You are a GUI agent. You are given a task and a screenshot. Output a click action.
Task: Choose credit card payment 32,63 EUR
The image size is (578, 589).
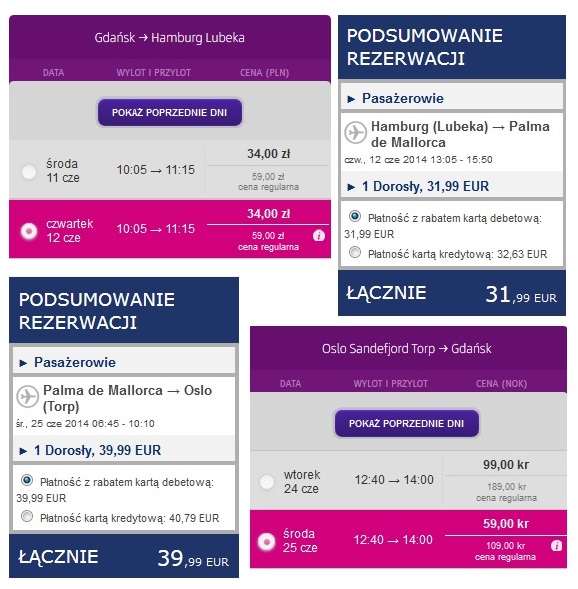pos(355,252)
